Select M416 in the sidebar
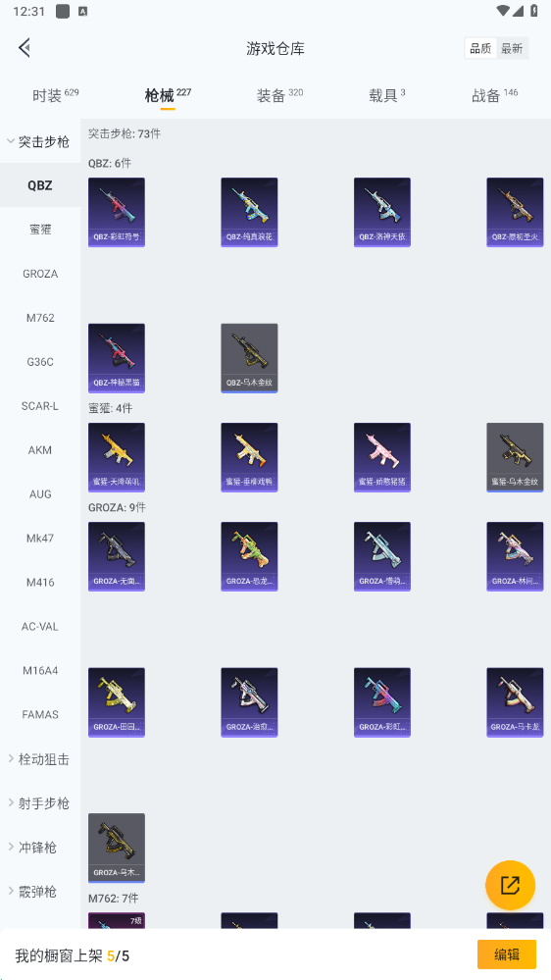The width and height of the screenshot is (551, 980). 40,583
